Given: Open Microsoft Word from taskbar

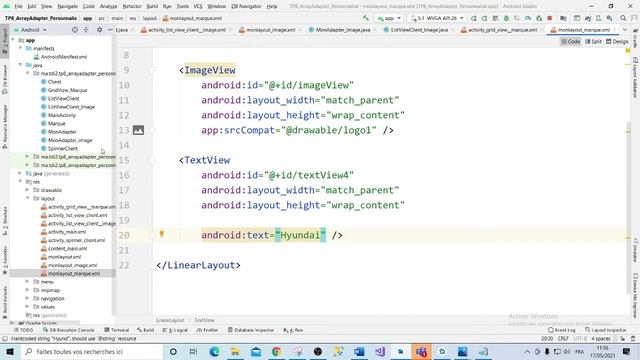Looking at the screenshot, I should (359, 351).
